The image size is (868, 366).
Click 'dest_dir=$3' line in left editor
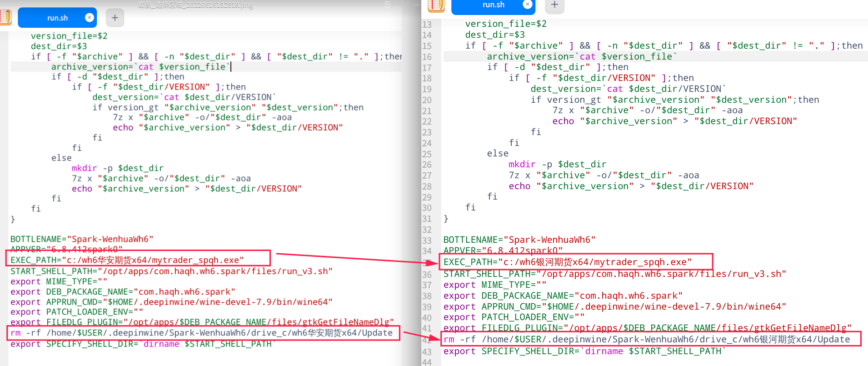pyautogui.click(x=59, y=46)
